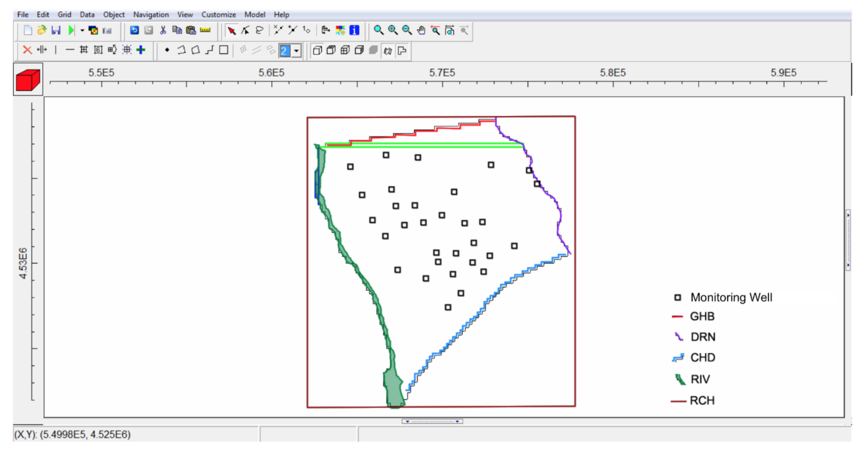
Task: Click the right-side vertical splitter handle
Action: 848,240
